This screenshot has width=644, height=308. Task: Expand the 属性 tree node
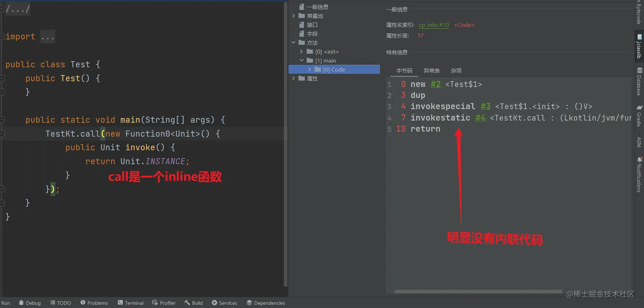pos(293,78)
